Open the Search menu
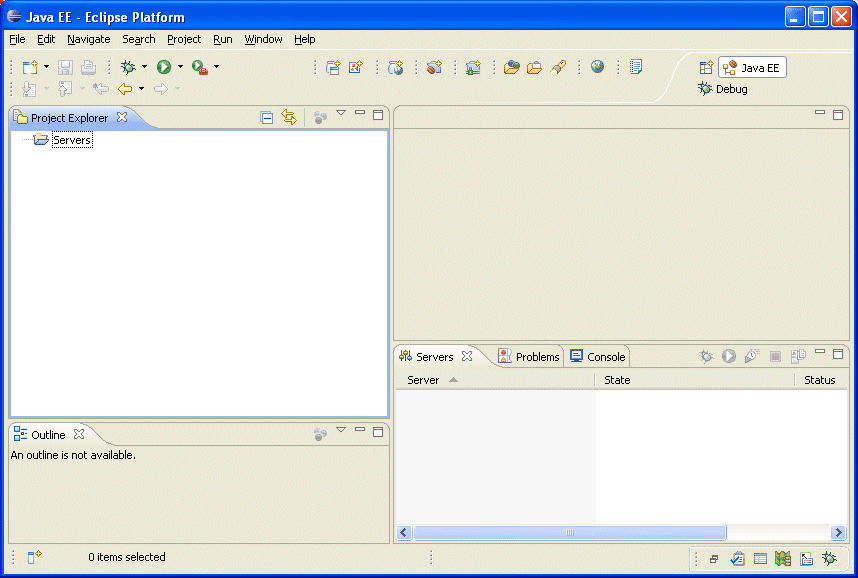This screenshot has width=858, height=578. point(139,39)
